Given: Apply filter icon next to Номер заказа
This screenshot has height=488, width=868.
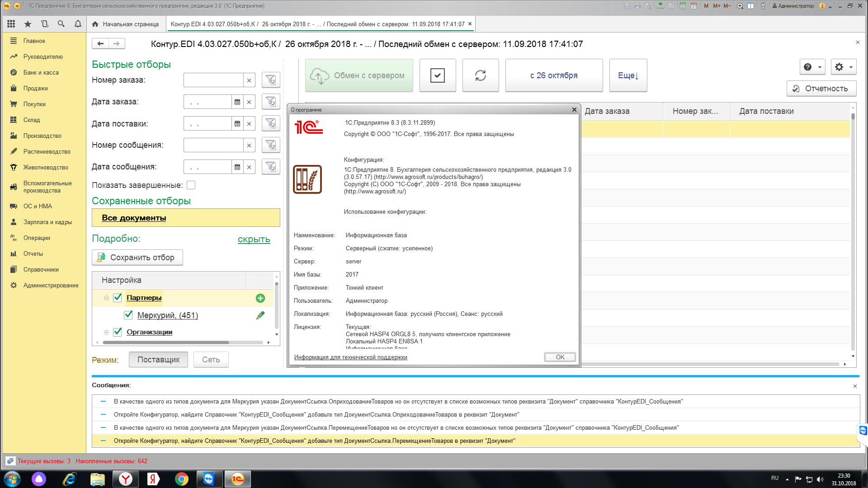Looking at the screenshot, I should (271, 80).
